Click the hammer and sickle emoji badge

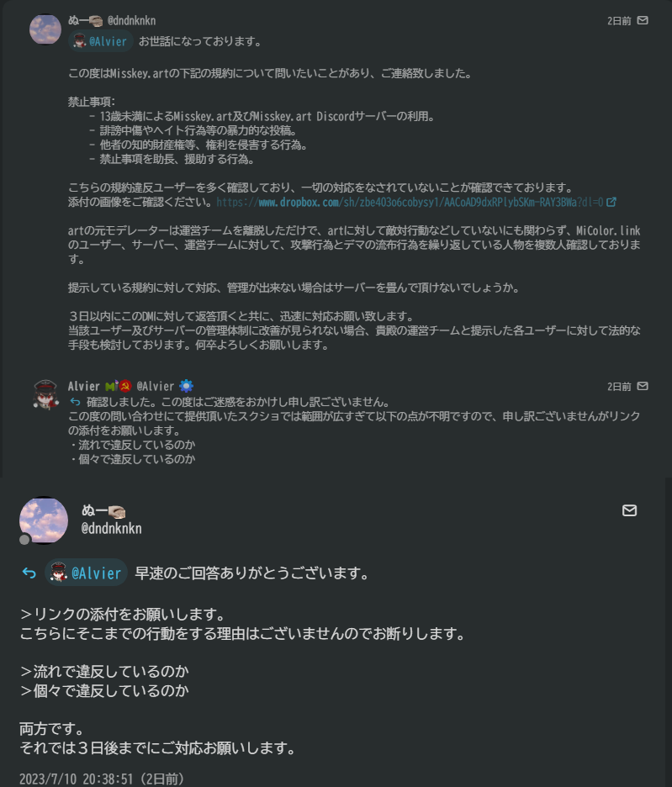click(125, 386)
